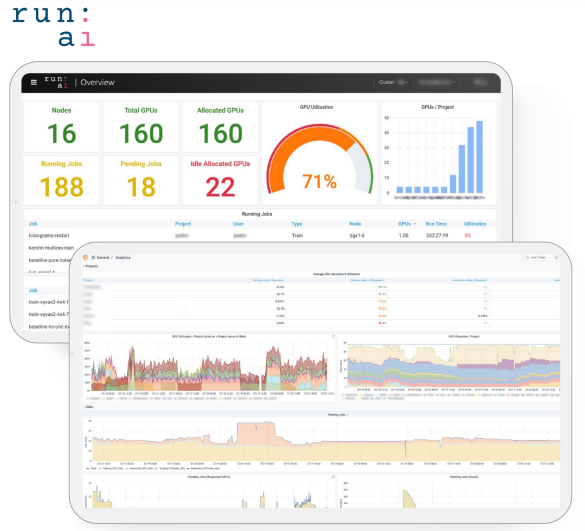Open the Last 7 days time range picker
The height and width of the screenshot is (531, 585).
pos(538,257)
